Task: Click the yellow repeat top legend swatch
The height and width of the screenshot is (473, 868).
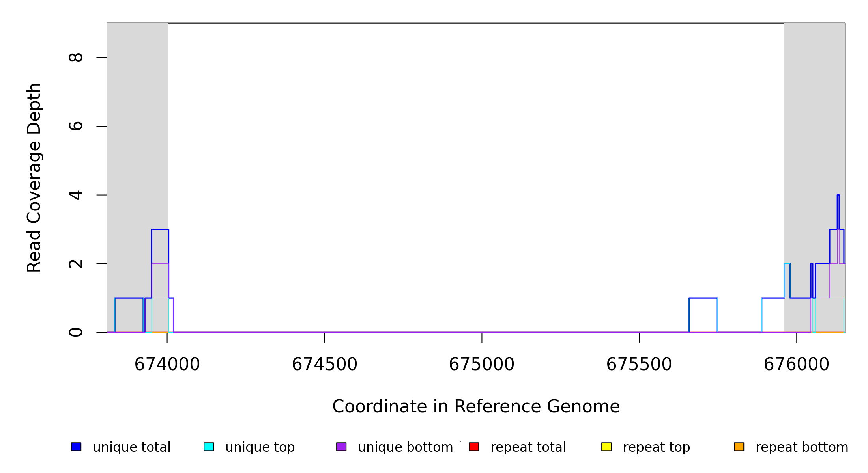Action: click(606, 447)
